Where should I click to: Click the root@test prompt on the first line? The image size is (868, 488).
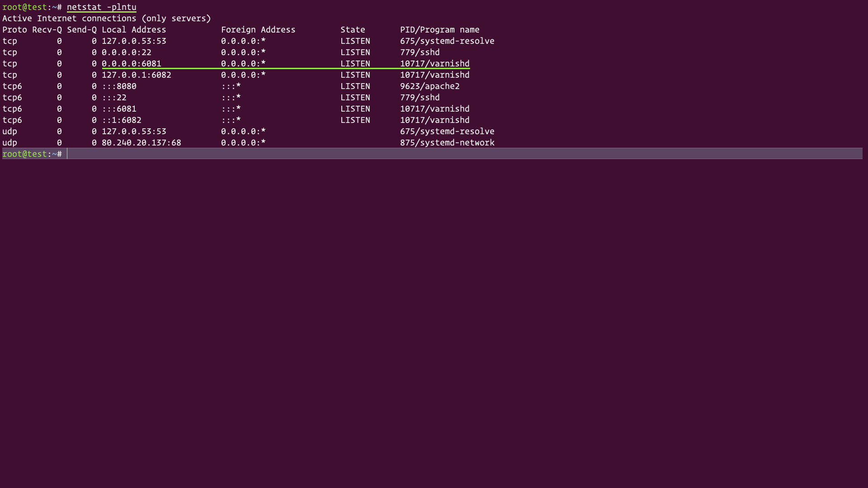click(32, 7)
